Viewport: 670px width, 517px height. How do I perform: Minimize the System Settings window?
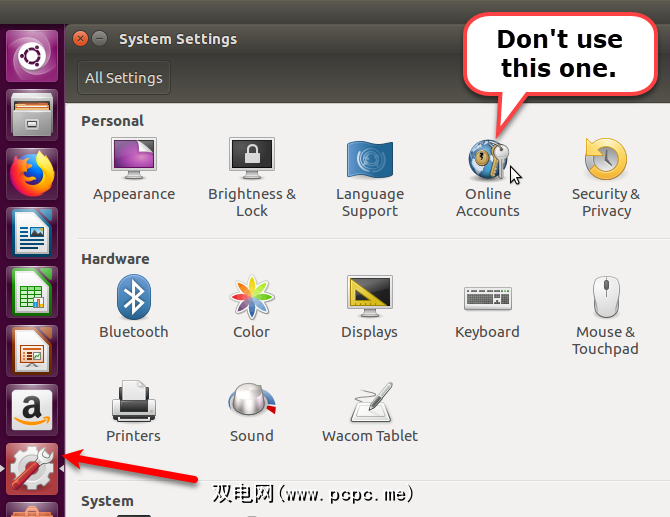click(100, 39)
